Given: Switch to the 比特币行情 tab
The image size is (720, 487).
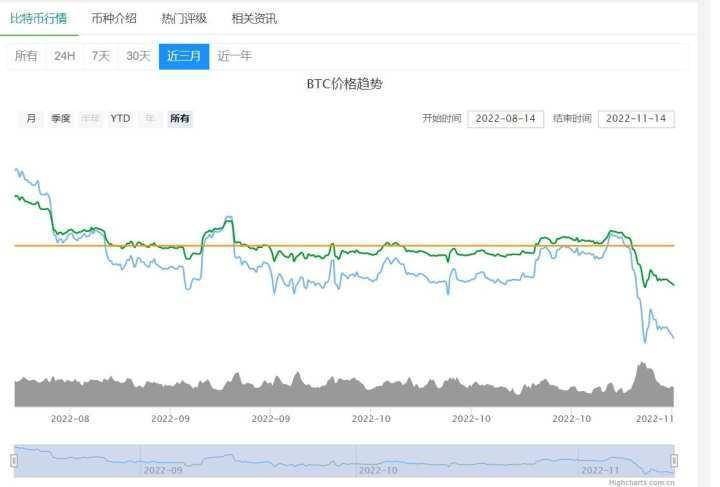Looking at the screenshot, I should 38,18.
